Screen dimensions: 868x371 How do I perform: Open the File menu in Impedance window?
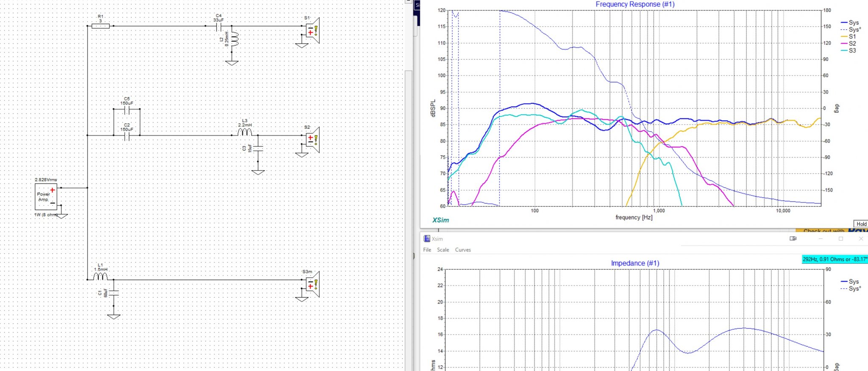click(427, 250)
